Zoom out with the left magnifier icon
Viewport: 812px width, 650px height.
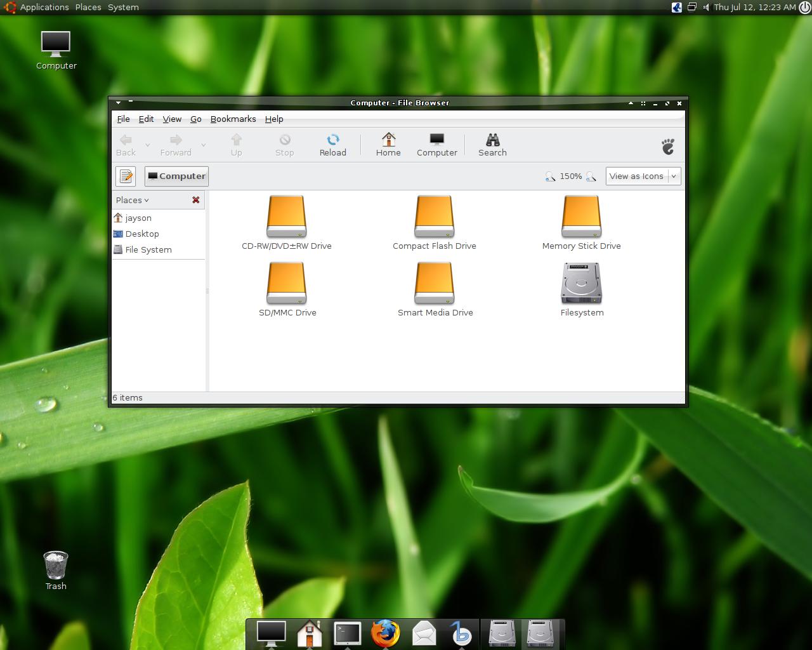point(550,176)
